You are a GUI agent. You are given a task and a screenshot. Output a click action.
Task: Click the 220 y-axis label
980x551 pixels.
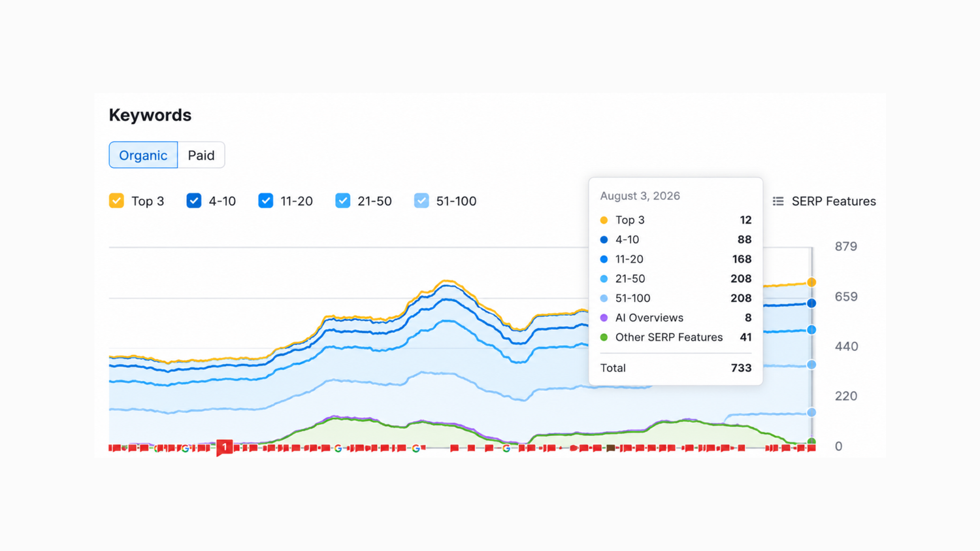pos(846,396)
